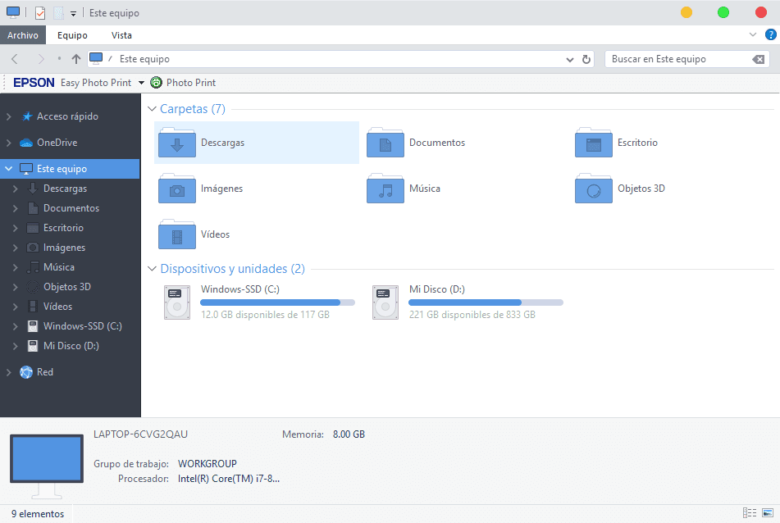Click the Buscar en Este equipo field
780x523 pixels.
pyautogui.click(x=679, y=59)
